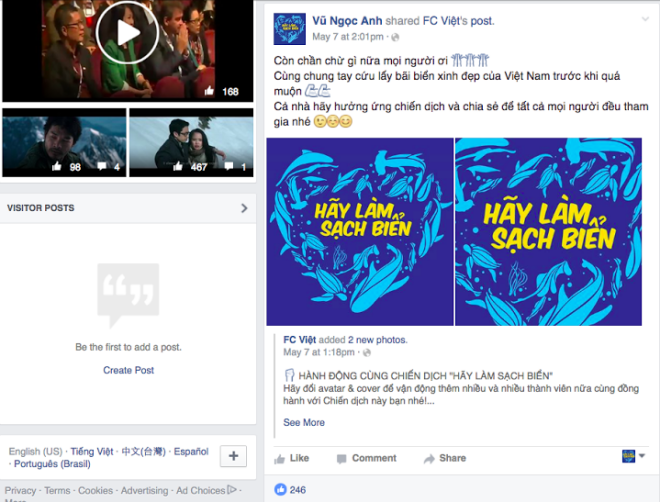Share the post using Share button
Image resolution: width=660 pixels, height=502 pixels.
click(444, 458)
